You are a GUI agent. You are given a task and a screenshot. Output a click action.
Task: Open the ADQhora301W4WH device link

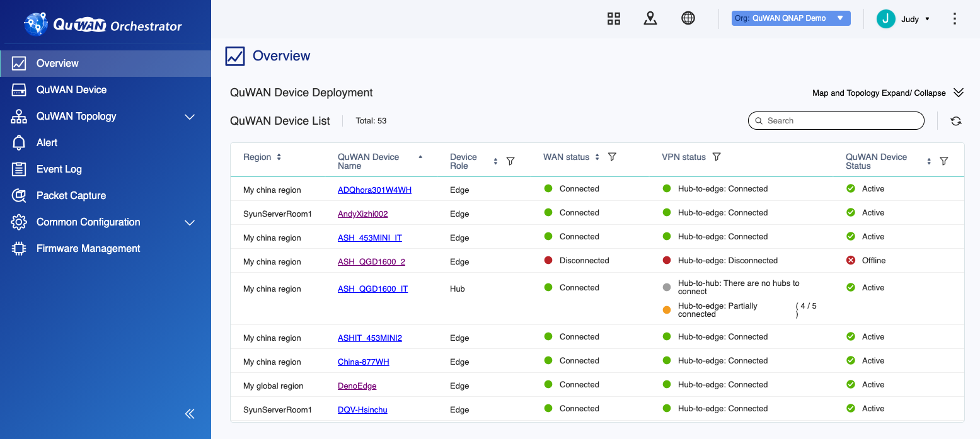[374, 190]
